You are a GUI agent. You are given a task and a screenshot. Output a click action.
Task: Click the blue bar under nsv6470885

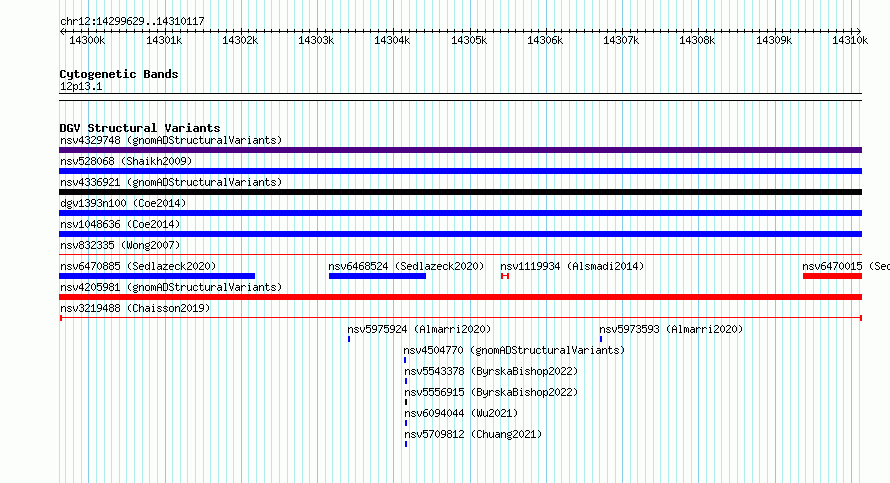[x=157, y=276]
